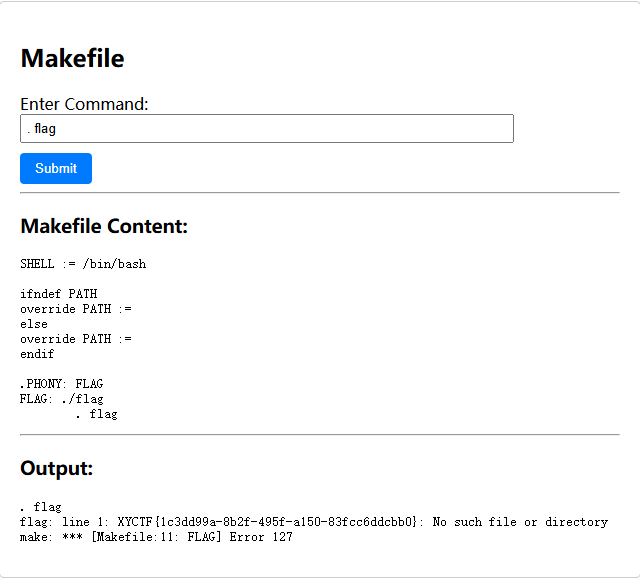Click the divider line below Submit
Screen dimensions: 640x578
(x=320, y=192)
